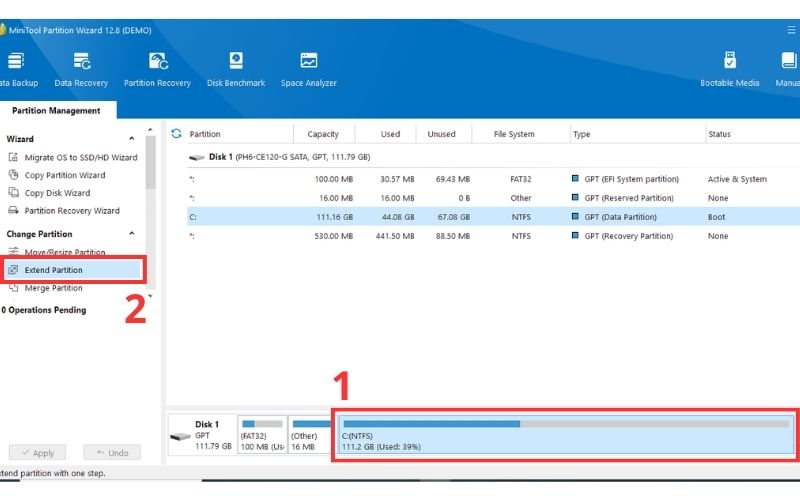
Task: Choose Merge Partition
Action: (53, 288)
